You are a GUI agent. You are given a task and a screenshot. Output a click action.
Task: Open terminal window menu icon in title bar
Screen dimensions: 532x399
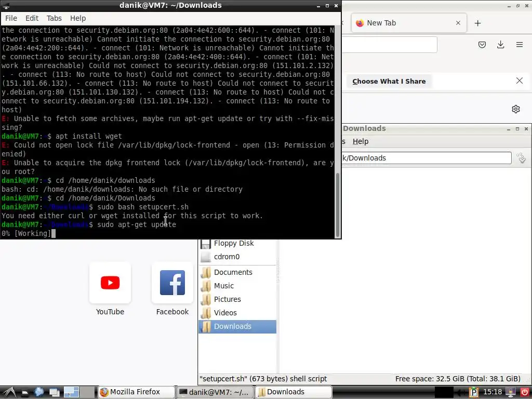click(x=6, y=5)
